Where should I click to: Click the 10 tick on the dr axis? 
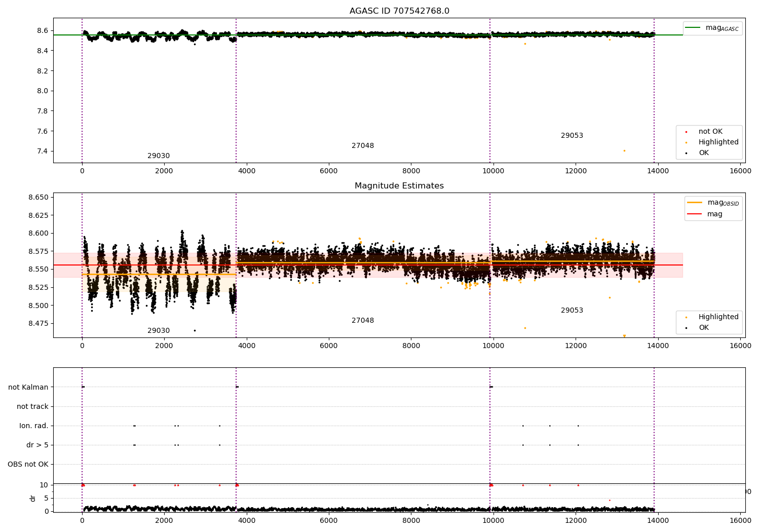(45, 485)
